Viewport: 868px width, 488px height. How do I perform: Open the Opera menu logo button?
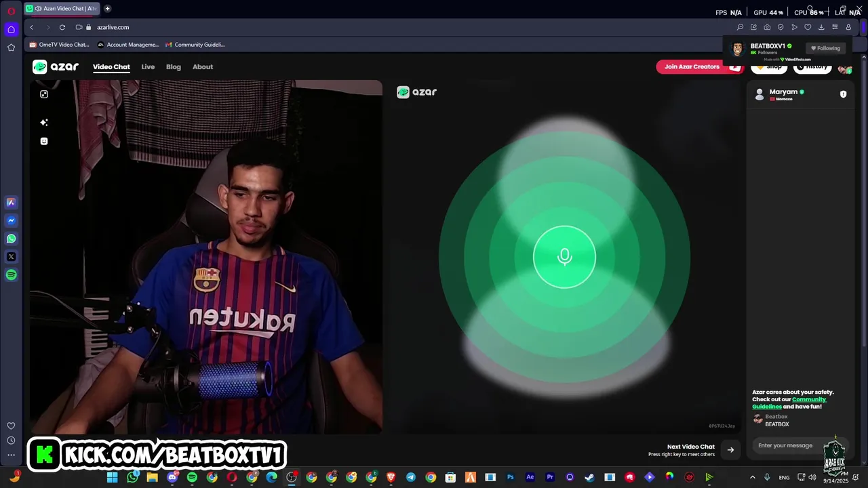pos(11,11)
